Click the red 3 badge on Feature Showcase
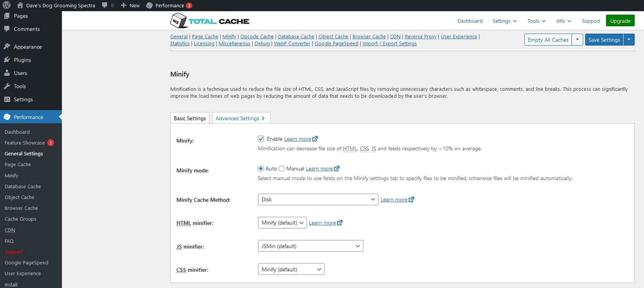 (x=51, y=143)
